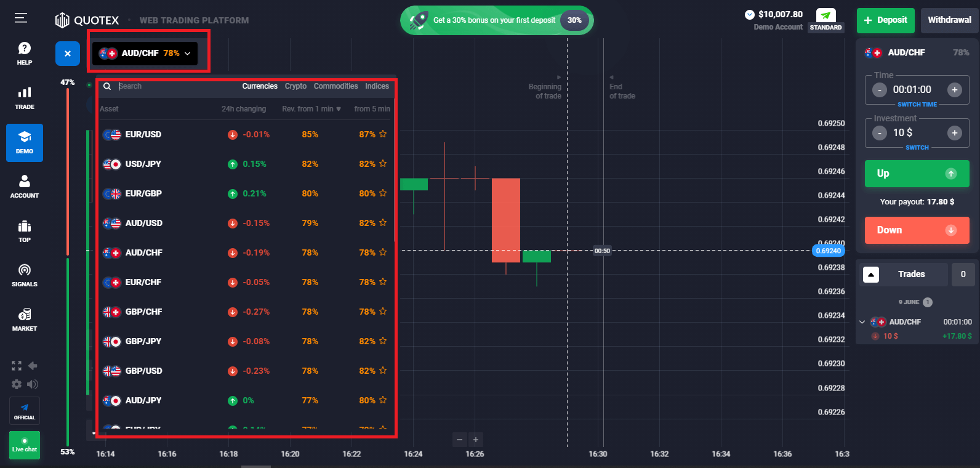
Task: Select EUR/CHF from the asset list
Action: point(245,282)
